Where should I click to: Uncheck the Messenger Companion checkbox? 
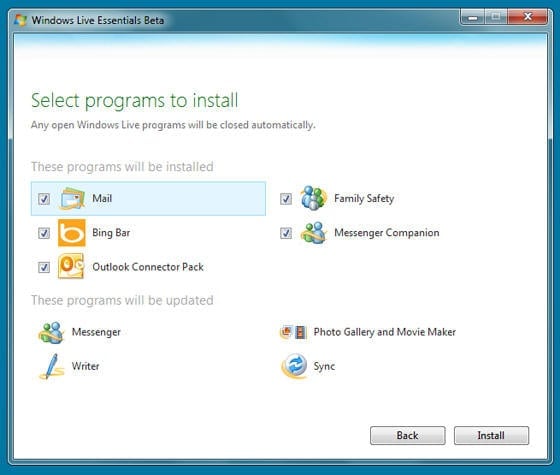pos(286,233)
